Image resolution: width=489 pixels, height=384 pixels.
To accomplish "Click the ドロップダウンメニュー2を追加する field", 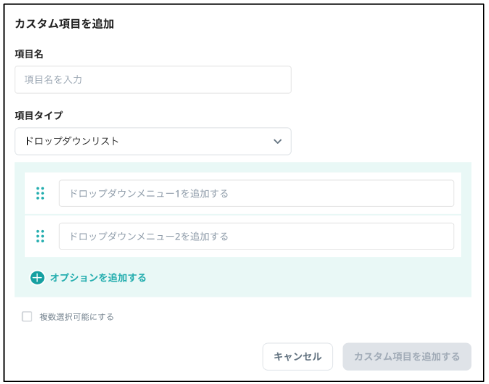I will pyautogui.click(x=256, y=236).
